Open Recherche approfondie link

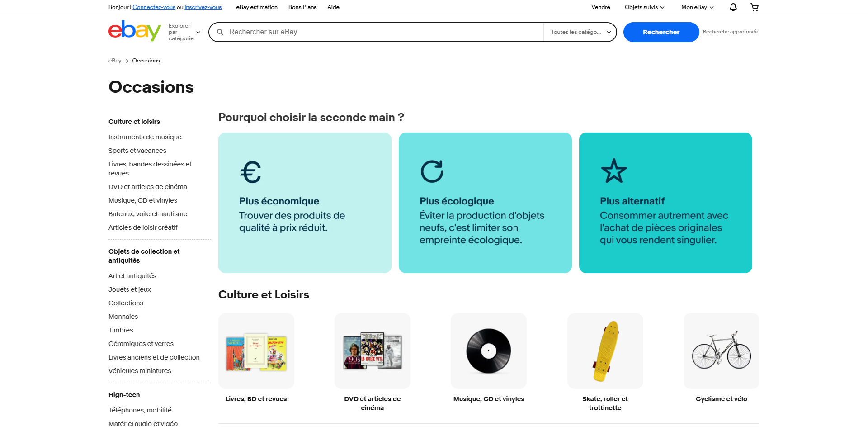(x=731, y=32)
